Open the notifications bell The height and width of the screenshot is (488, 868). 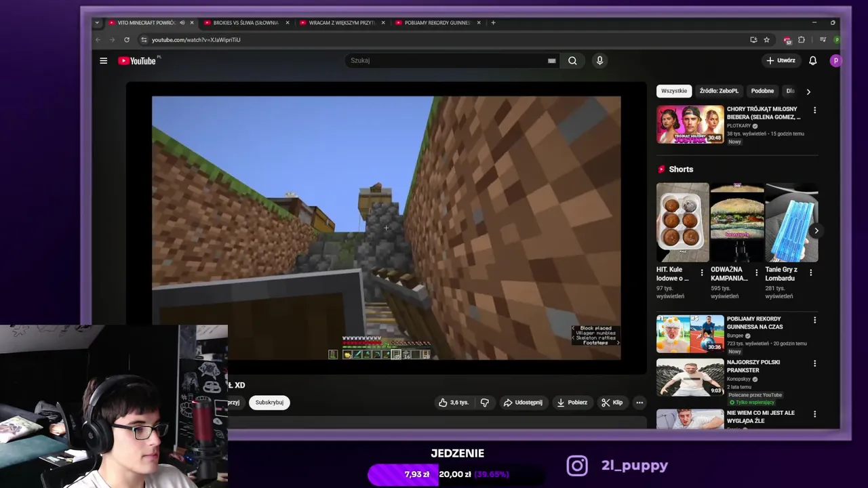point(812,60)
